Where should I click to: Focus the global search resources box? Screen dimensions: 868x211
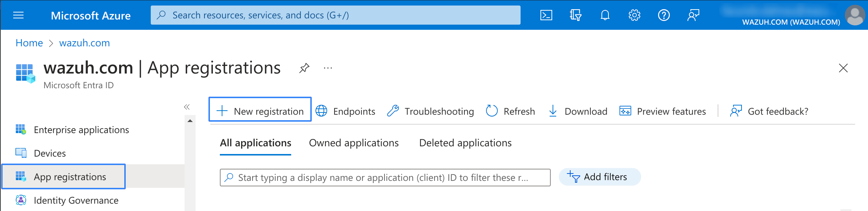click(x=335, y=15)
